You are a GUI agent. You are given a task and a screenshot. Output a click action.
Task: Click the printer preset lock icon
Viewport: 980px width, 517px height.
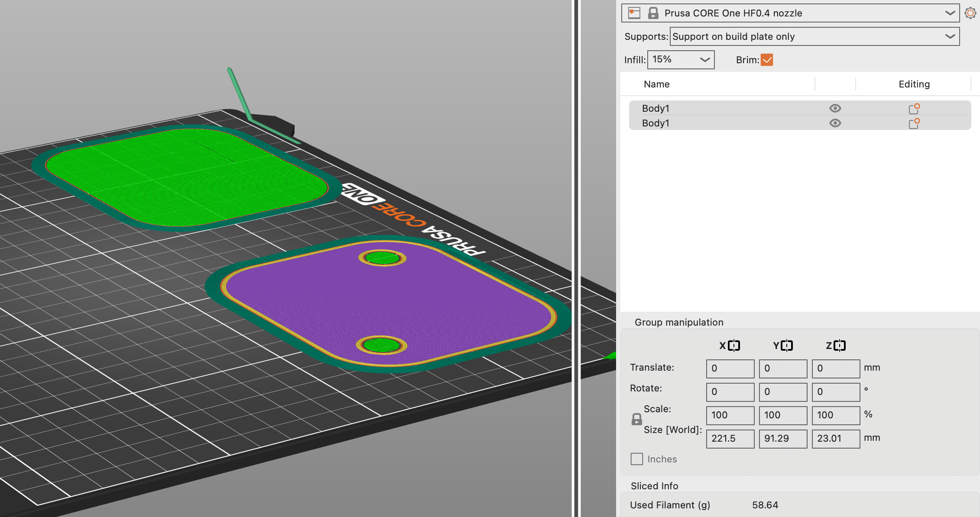tap(653, 13)
